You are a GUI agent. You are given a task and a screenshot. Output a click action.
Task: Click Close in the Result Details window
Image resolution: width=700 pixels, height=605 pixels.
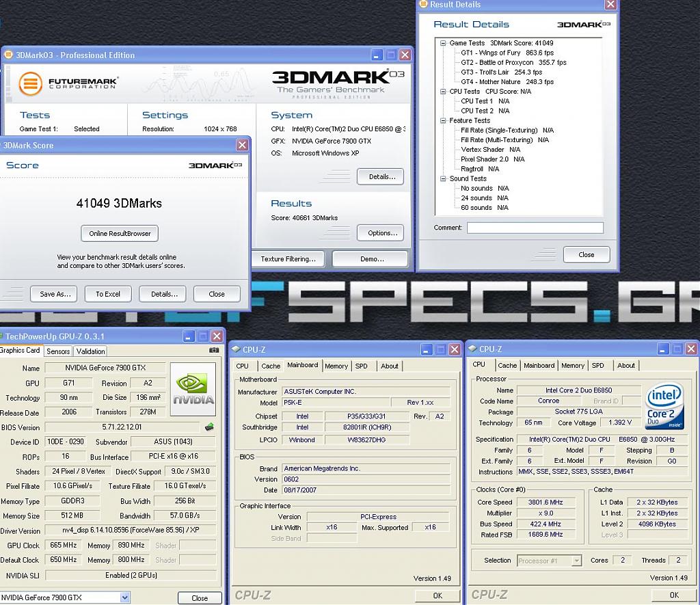click(x=586, y=255)
